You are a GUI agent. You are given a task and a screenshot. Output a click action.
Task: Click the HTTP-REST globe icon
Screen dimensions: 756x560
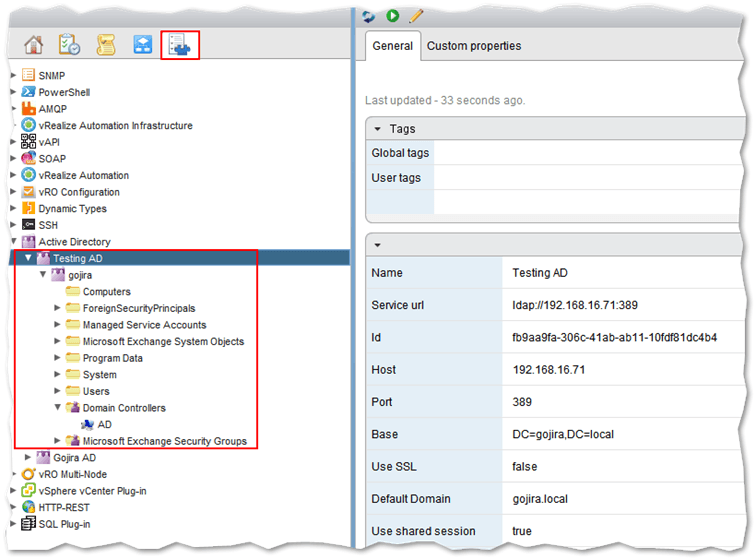click(x=28, y=507)
